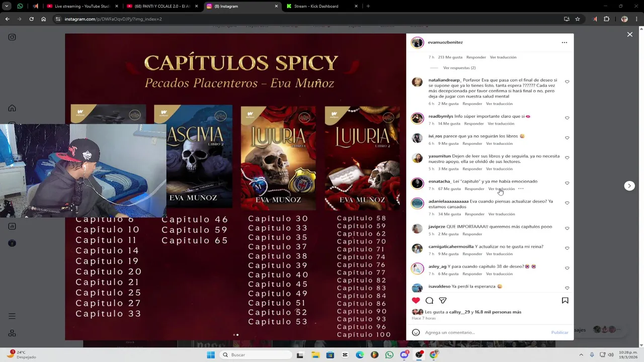Screen dimensions: 644x362
Task: Open more options on esnatacha_'s comment
Action: [x=521, y=189]
